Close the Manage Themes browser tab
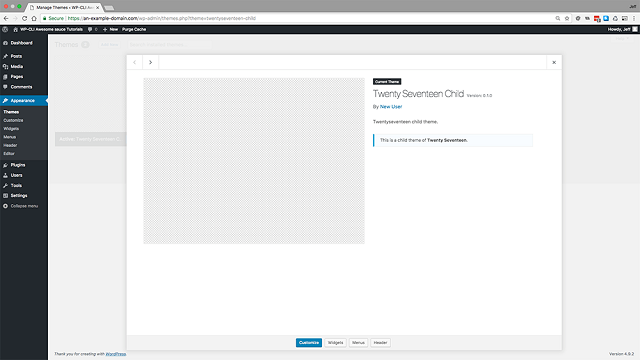 (98, 7)
